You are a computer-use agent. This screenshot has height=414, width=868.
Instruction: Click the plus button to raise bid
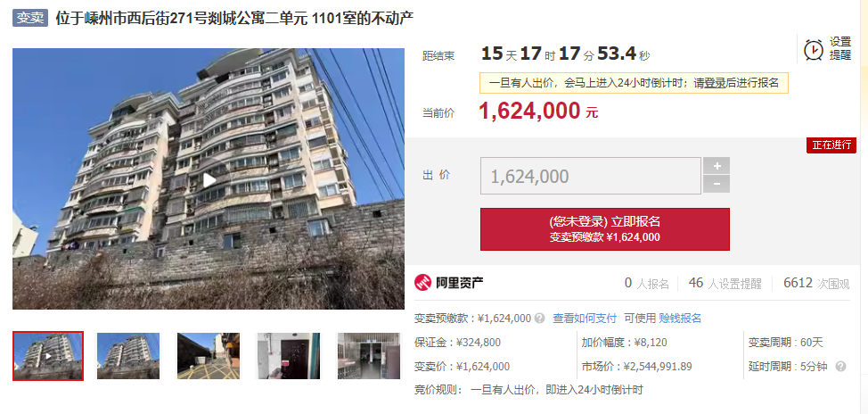(717, 166)
